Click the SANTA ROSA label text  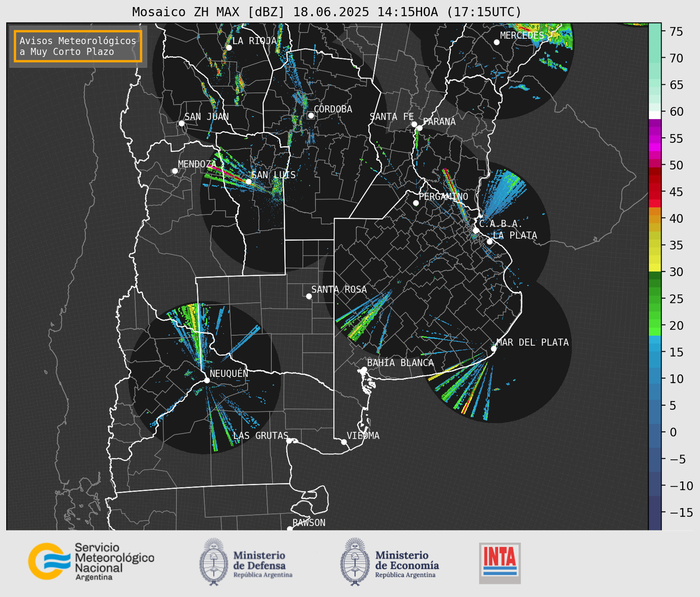tap(339, 289)
